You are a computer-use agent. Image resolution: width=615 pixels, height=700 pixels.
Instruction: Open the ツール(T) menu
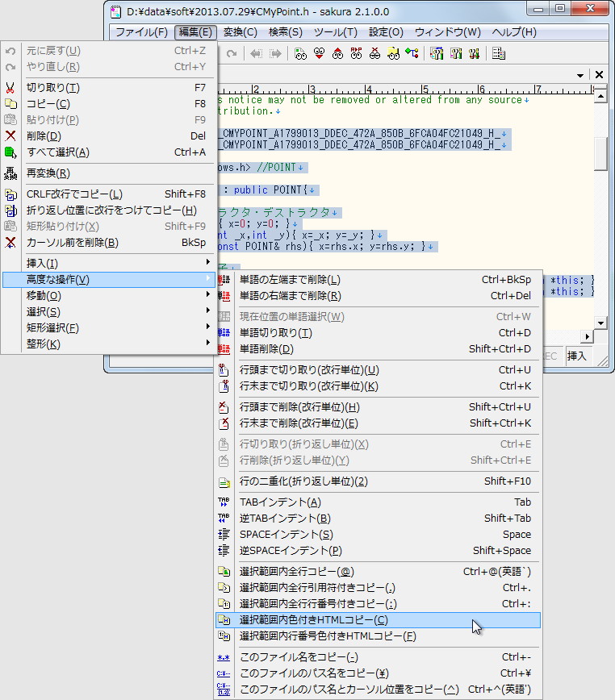tap(336, 32)
